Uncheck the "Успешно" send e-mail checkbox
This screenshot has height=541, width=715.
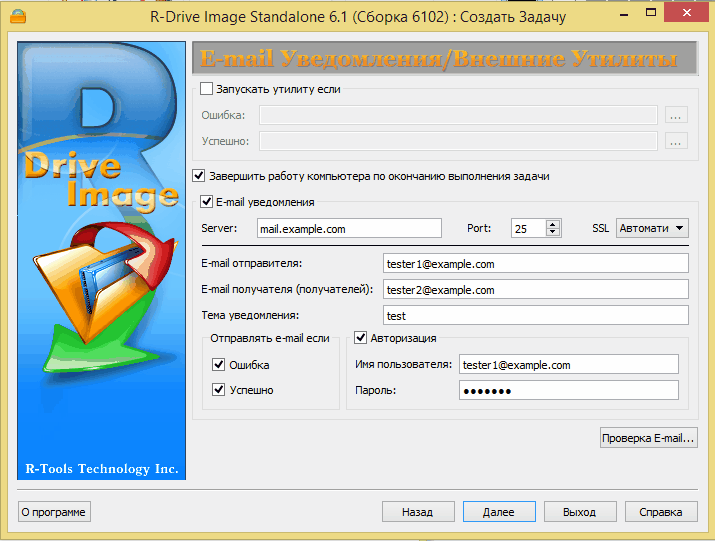pyautogui.click(x=218, y=390)
